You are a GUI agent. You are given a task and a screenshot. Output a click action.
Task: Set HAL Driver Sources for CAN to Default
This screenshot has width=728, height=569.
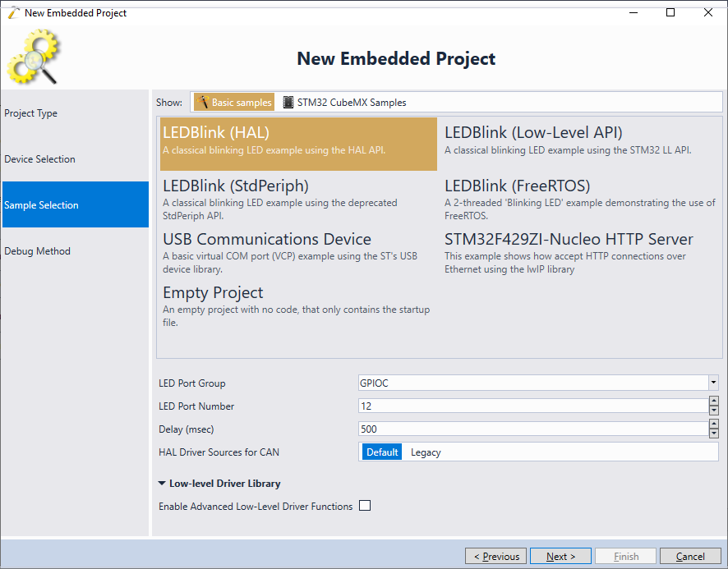point(381,452)
